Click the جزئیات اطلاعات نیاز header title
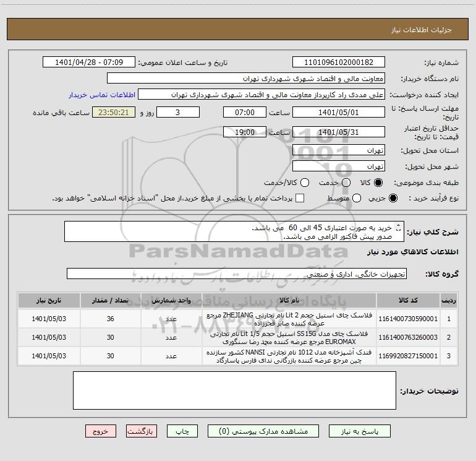 422,30
